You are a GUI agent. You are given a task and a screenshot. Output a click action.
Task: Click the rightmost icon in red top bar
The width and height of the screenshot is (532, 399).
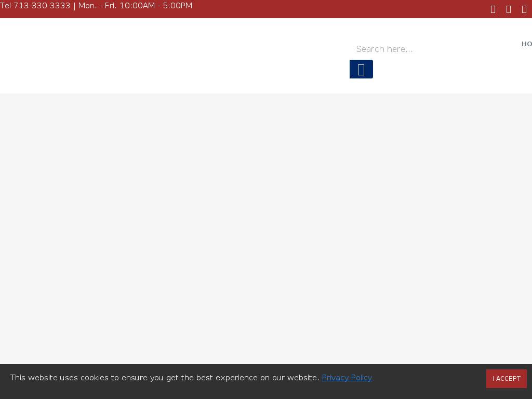point(524,9)
